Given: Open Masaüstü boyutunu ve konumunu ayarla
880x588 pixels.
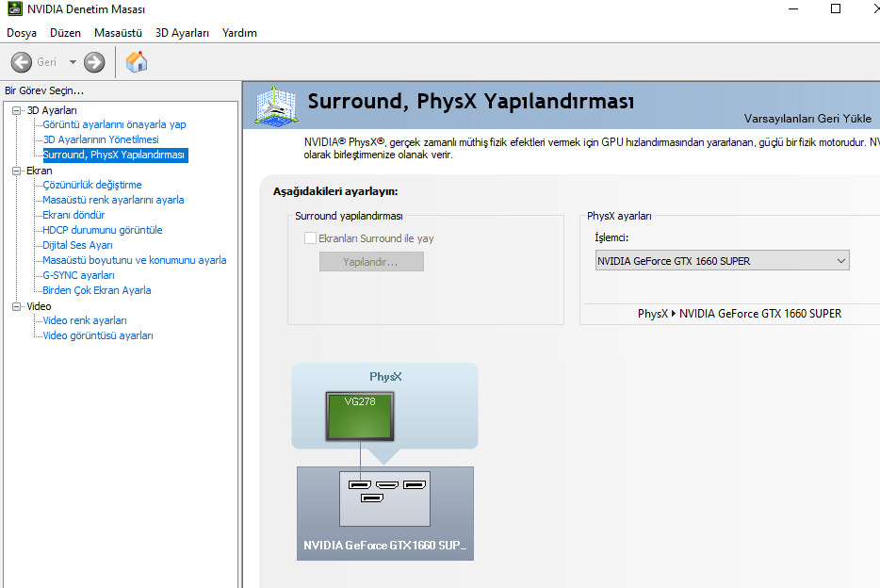Looking at the screenshot, I should coord(135,260).
